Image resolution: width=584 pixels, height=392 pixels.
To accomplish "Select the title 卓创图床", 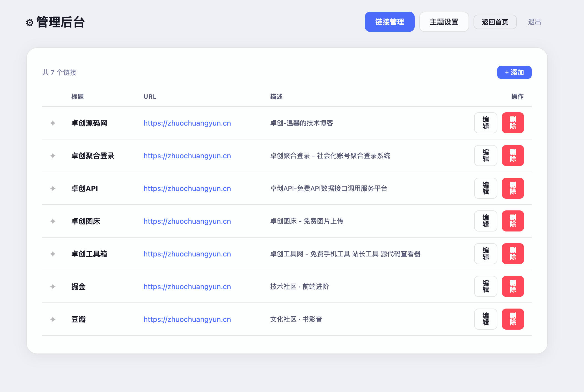I will 85,221.
